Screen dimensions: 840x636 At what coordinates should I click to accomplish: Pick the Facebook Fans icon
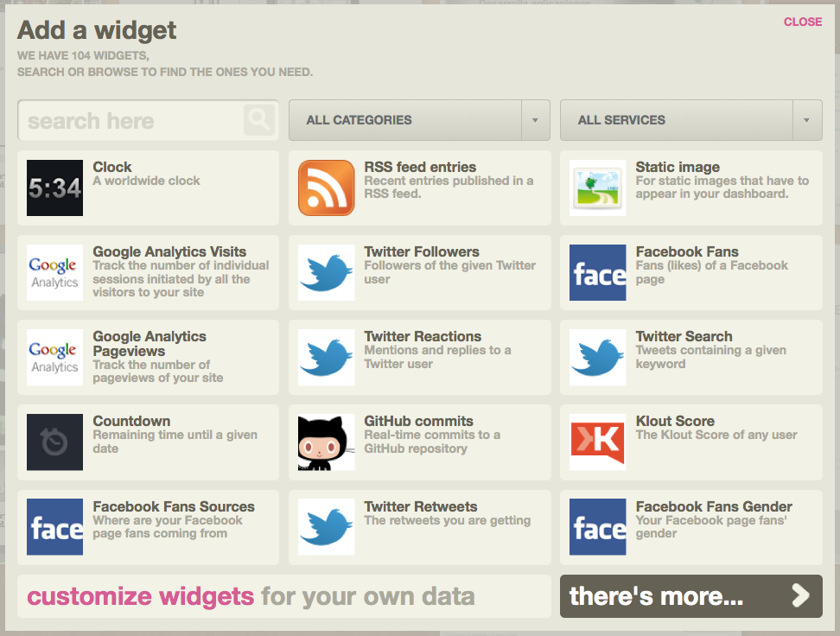click(x=597, y=272)
